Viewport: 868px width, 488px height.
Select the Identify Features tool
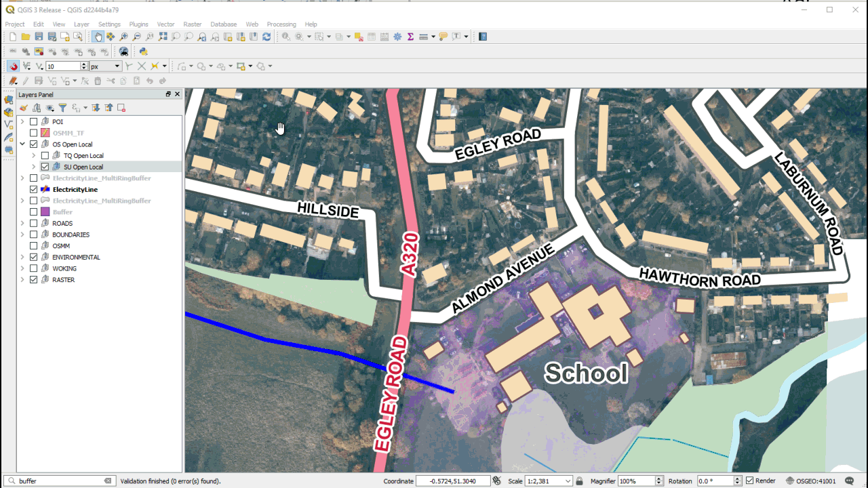pos(286,37)
